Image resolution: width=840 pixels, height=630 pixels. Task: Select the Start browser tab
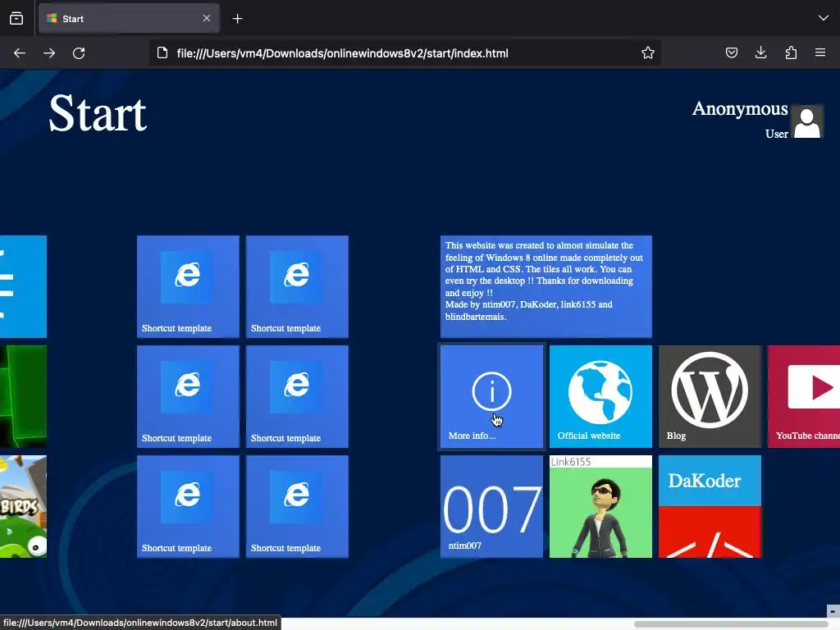pyautogui.click(x=129, y=19)
